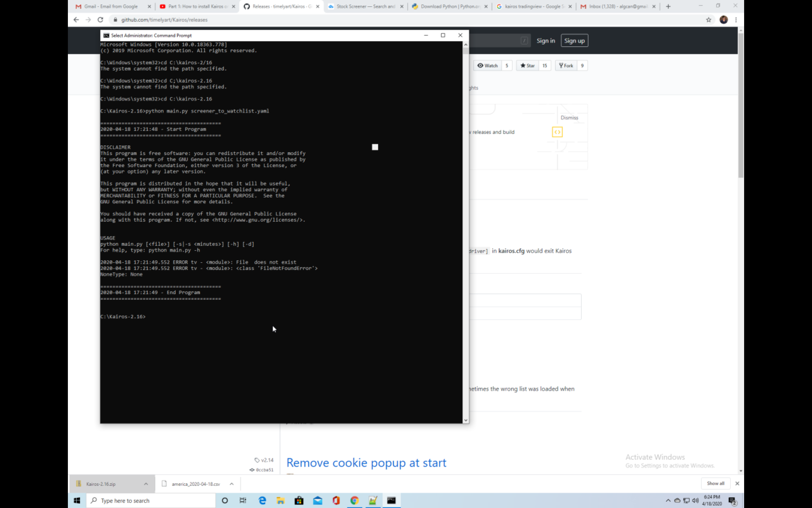Open the Chrome profile avatar

click(x=724, y=20)
